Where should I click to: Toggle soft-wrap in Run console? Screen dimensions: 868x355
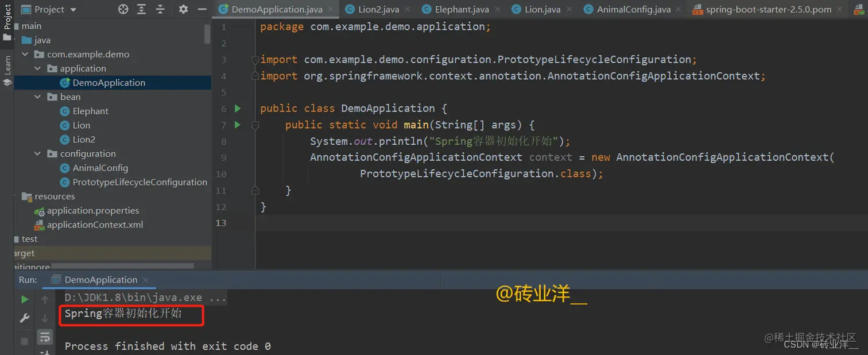coord(45,337)
